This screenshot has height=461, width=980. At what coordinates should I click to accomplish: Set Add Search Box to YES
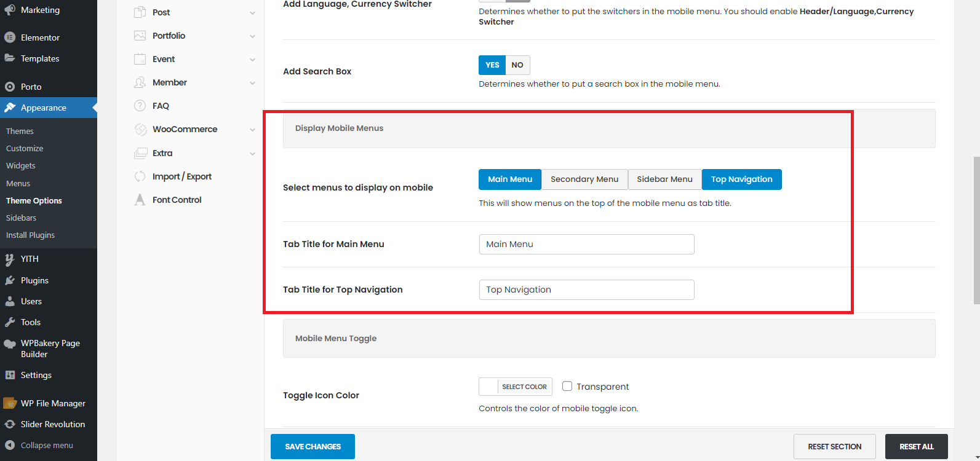point(492,65)
